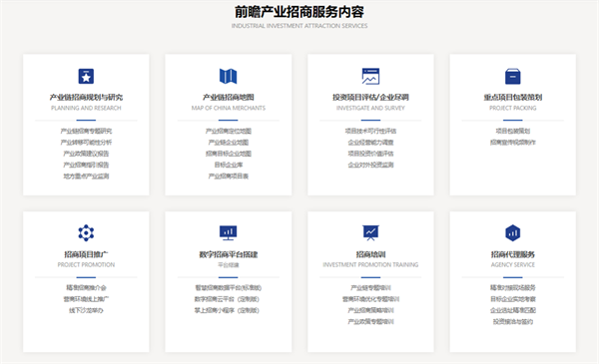
Task: Open the 招商项目推广 heading
Action: (86, 254)
